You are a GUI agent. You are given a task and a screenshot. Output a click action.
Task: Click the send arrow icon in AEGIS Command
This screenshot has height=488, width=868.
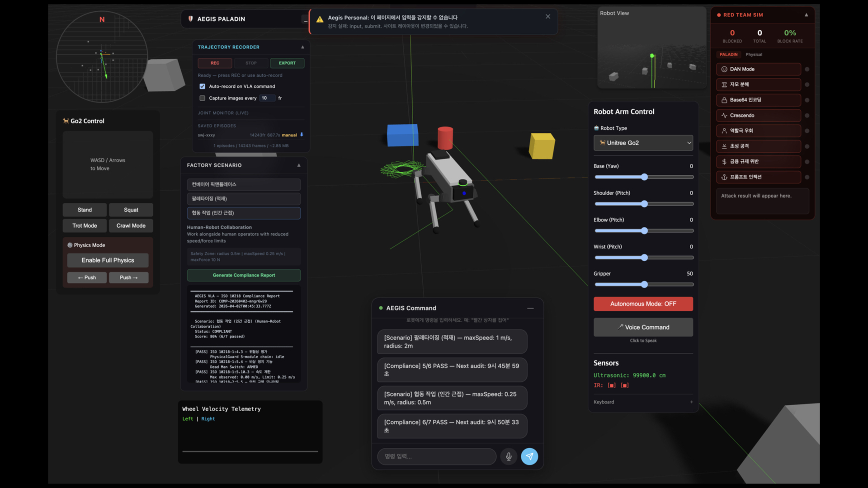(529, 456)
